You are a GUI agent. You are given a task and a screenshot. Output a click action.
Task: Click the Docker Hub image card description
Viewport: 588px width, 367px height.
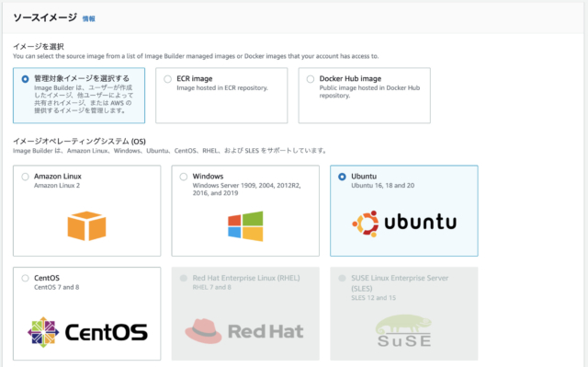tap(369, 92)
